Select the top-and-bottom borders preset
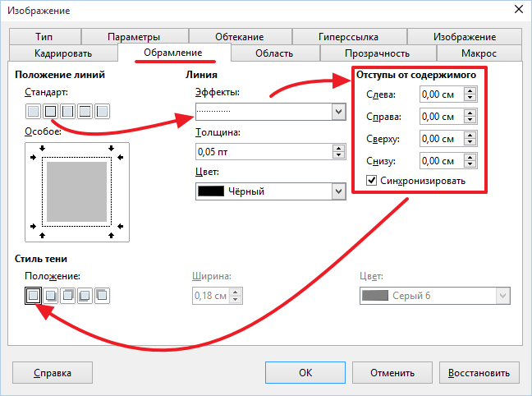Viewport: 532px width, 396px height. [x=85, y=111]
